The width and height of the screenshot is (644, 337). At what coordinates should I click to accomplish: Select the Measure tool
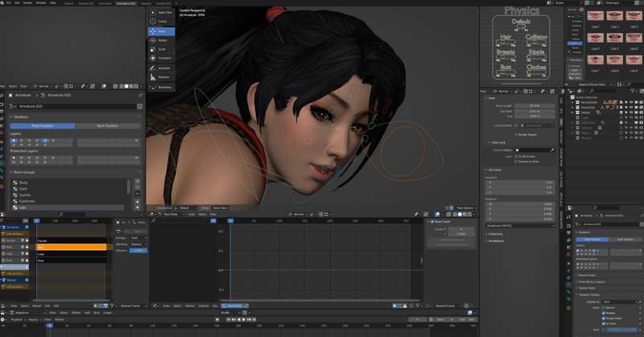click(x=161, y=77)
